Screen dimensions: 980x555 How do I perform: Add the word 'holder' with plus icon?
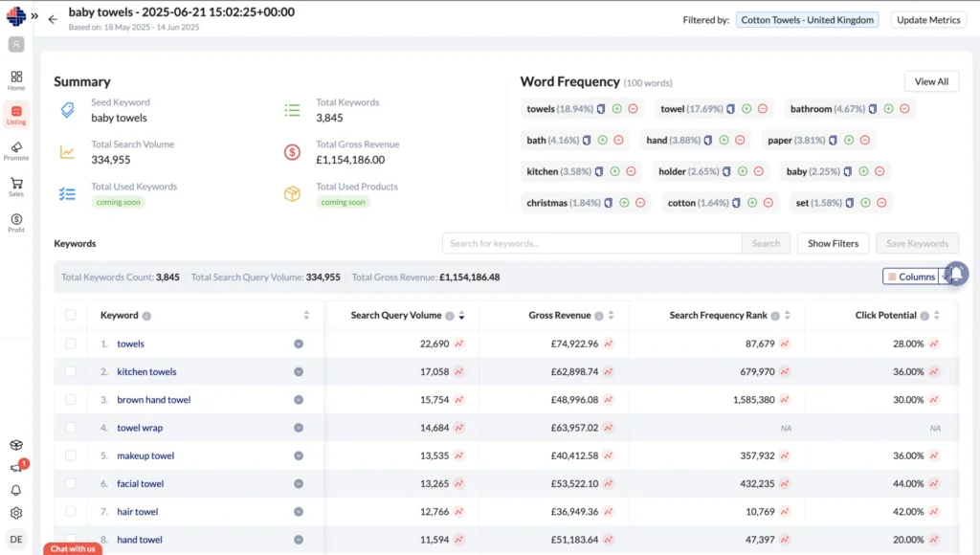pyautogui.click(x=743, y=171)
